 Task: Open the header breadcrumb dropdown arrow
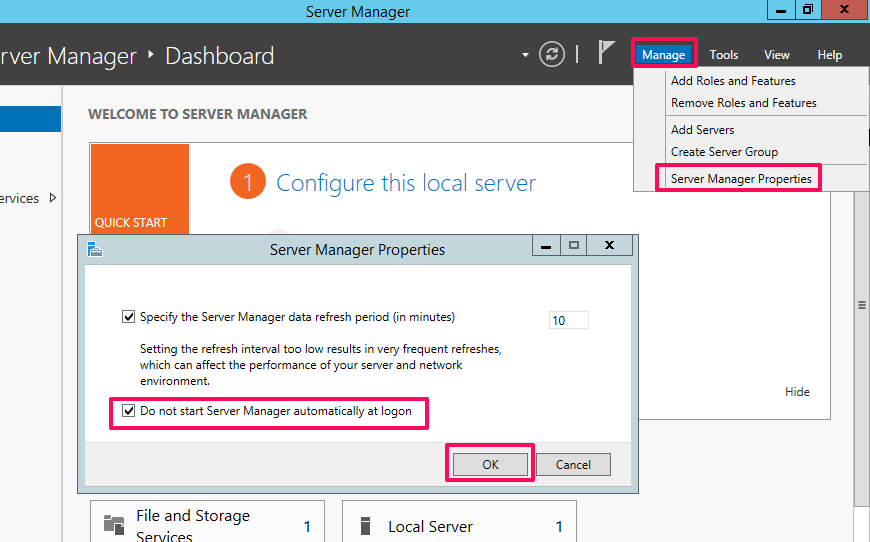pyautogui.click(x=525, y=55)
